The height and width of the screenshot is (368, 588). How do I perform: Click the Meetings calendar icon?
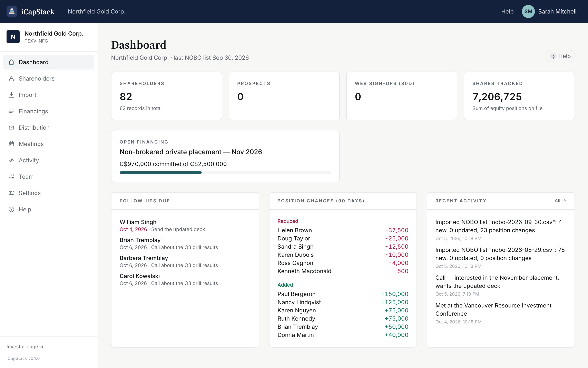[11, 144]
